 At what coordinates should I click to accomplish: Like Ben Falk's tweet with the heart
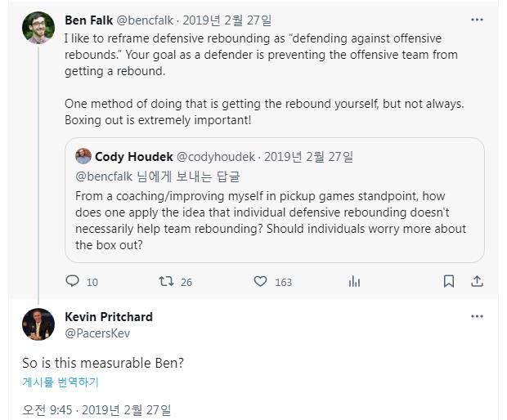(260, 281)
